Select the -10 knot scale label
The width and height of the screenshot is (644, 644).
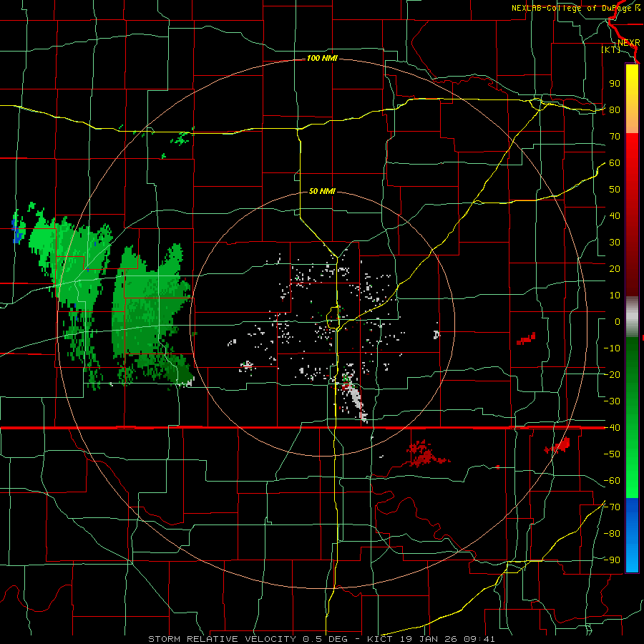(x=612, y=348)
